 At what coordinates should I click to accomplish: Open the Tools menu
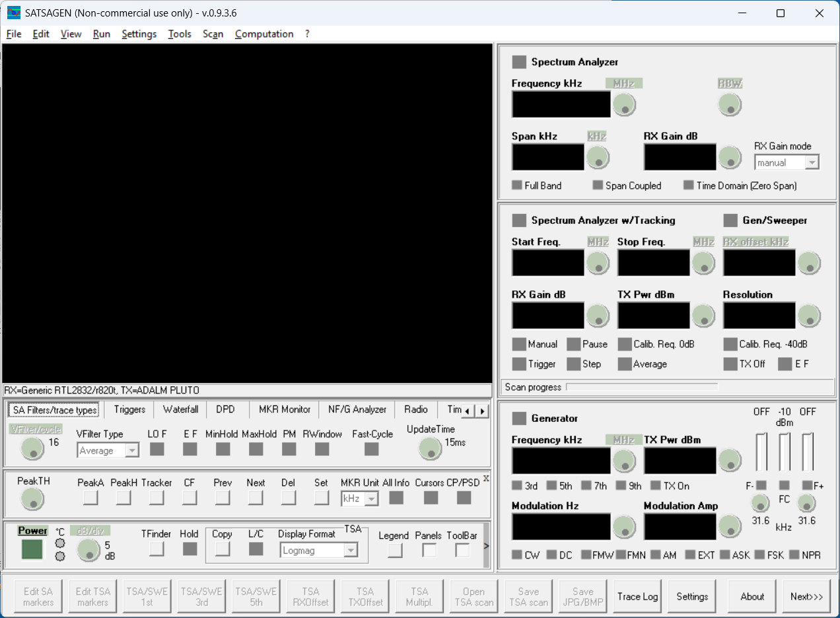pyautogui.click(x=180, y=34)
